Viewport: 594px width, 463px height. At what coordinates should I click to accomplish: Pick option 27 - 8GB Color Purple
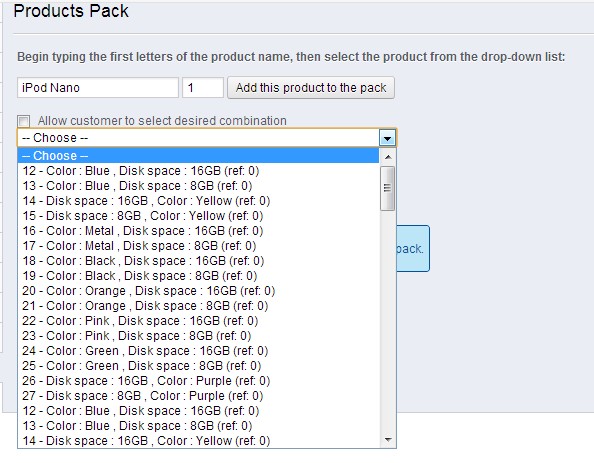(x=198, y=396)
